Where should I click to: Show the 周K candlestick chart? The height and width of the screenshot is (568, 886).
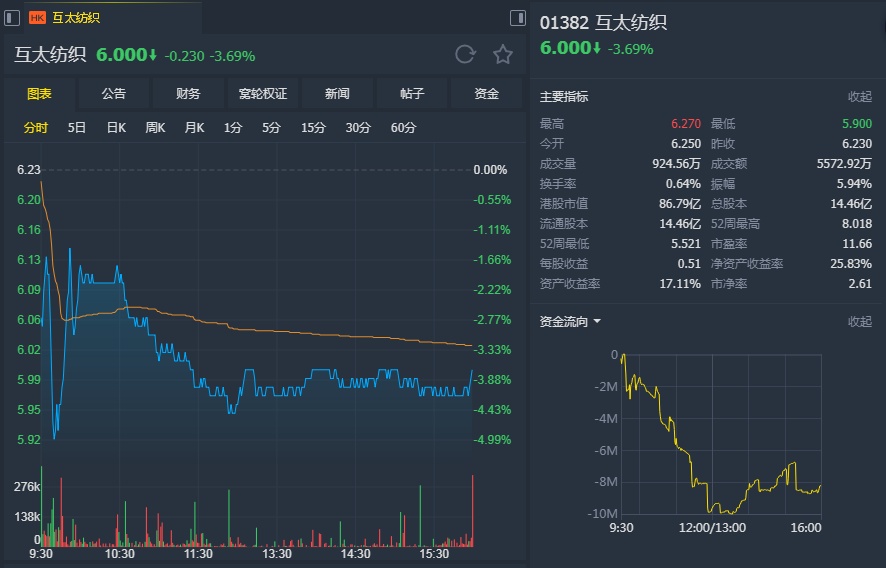click(155, 128)
